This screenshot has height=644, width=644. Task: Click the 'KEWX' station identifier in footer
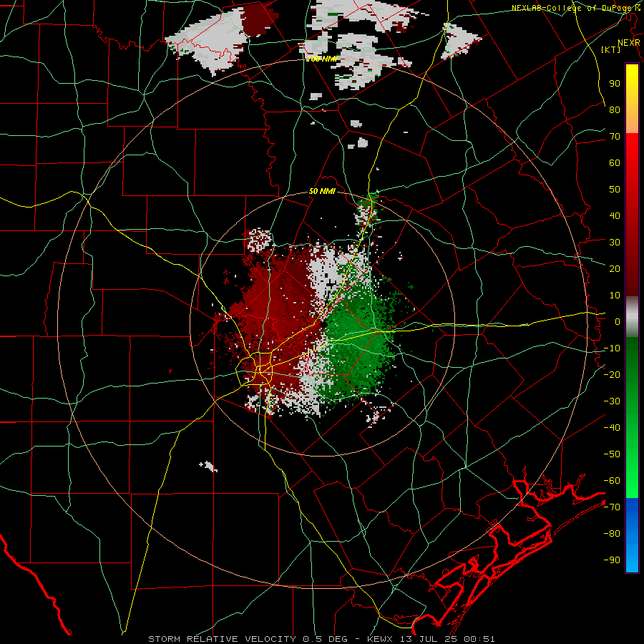381,639
